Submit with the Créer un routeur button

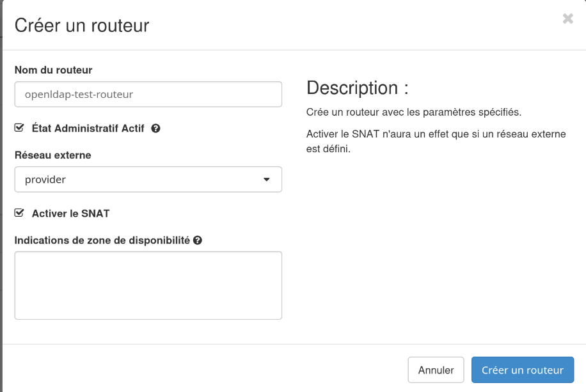pos(522,370)
